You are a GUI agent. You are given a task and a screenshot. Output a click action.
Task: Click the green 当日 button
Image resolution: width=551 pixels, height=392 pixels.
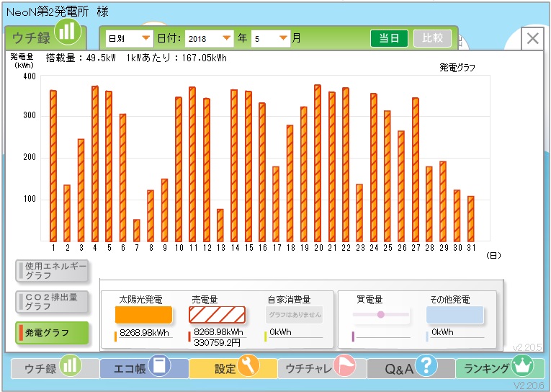point(389,38)
